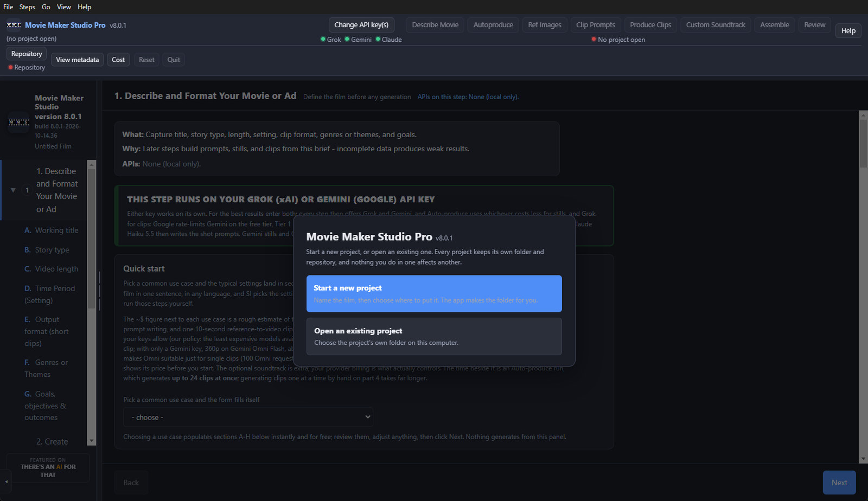Open the Go menu

(x=46, y=7)
